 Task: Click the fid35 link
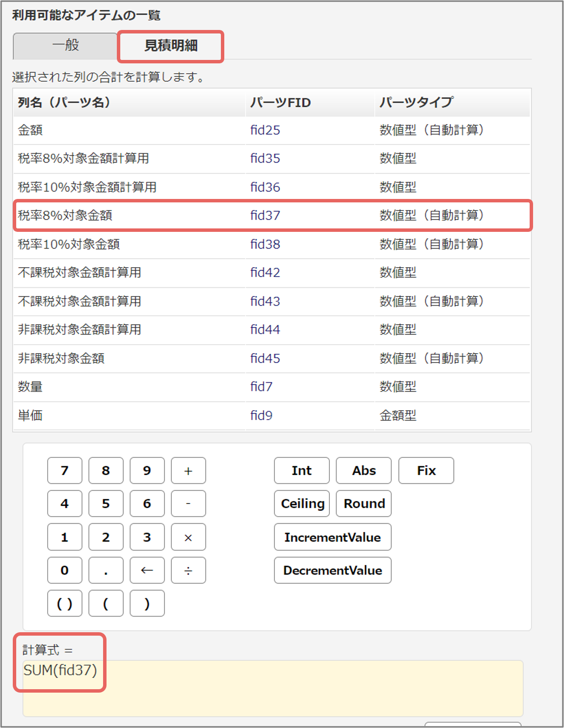pyautogui.click(x=265, y=159)
